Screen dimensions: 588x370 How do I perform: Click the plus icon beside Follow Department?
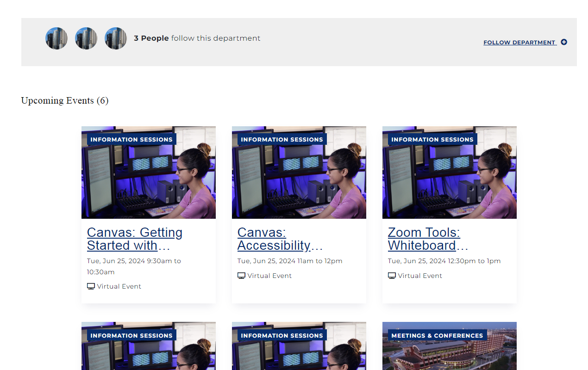pos(564,42)
